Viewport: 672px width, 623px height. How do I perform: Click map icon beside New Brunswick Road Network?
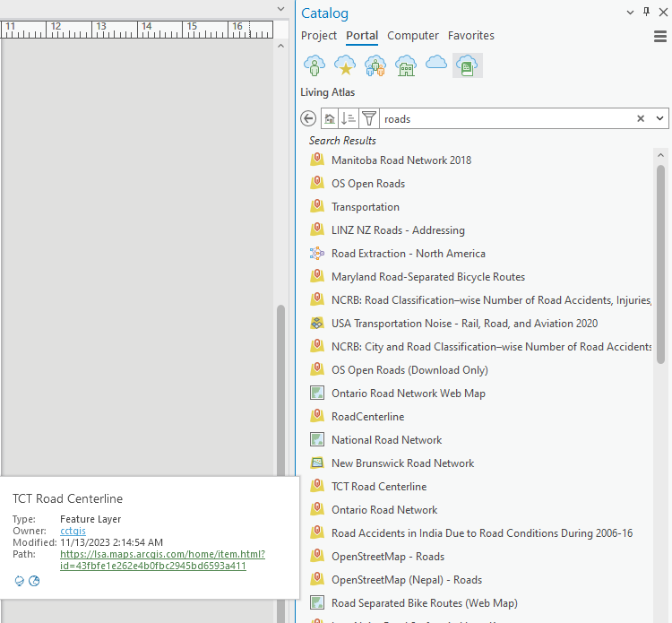[x=316, y=463]
